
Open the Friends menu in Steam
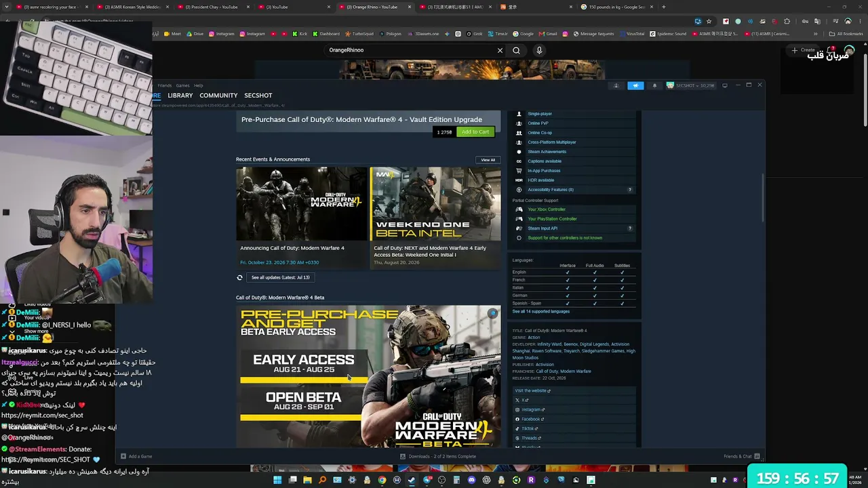pos(165,85)
